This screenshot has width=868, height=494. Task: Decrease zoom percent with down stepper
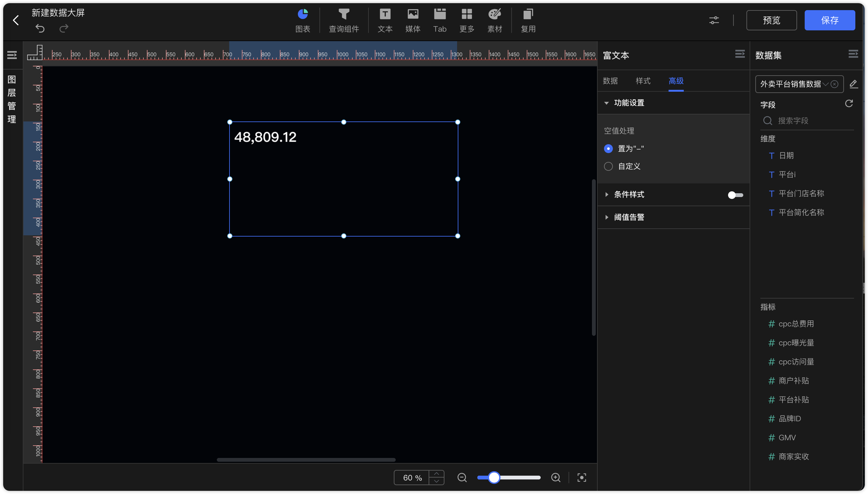[437, 481]
